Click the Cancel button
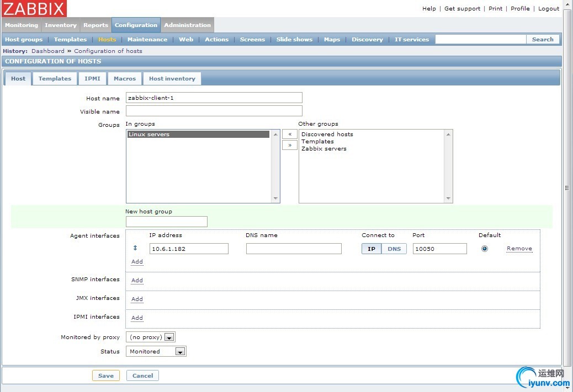573x392 pixels. 142,375
